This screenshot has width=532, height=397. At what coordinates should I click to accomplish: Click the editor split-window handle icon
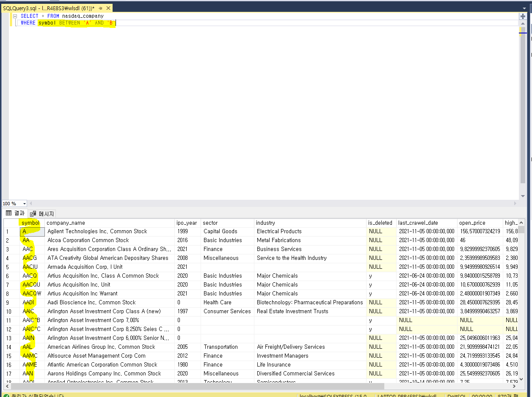523,17
